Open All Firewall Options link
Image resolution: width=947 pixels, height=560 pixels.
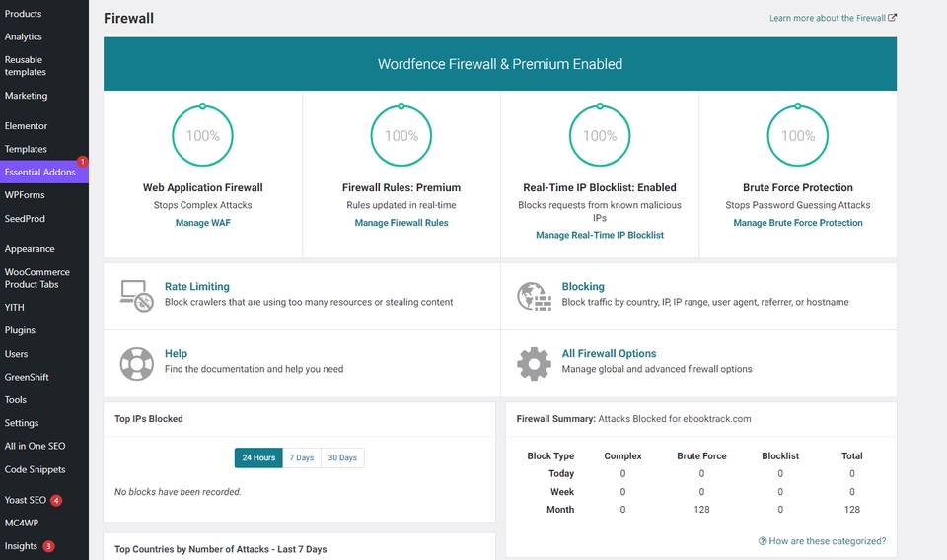click(609, 354)
